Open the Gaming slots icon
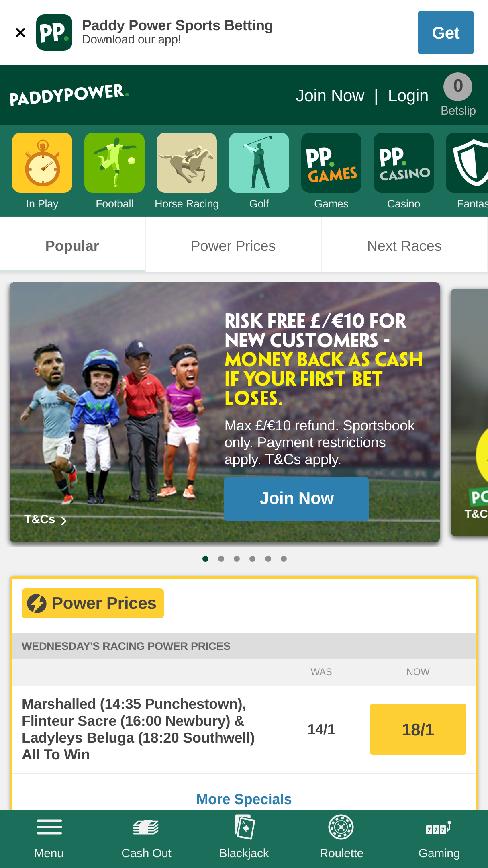Image resolution: width=488 pixels, height=868 pixels. click(439, 827)
